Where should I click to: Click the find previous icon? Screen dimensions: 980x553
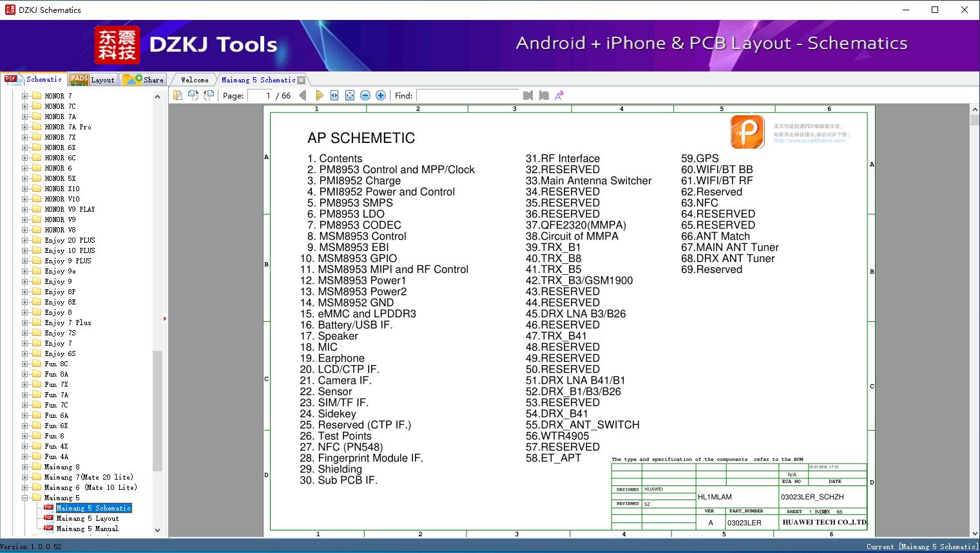pos(528,95)
